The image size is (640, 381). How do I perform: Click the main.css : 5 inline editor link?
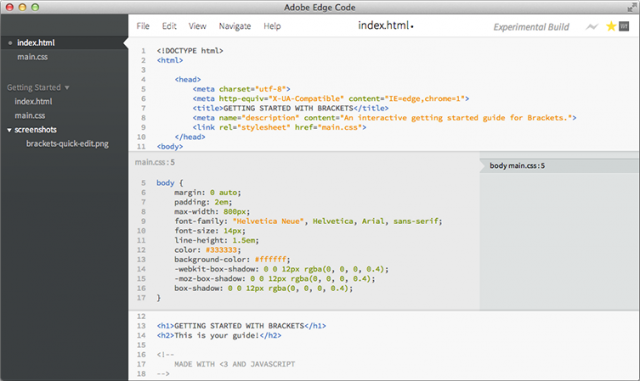(155, 163)
